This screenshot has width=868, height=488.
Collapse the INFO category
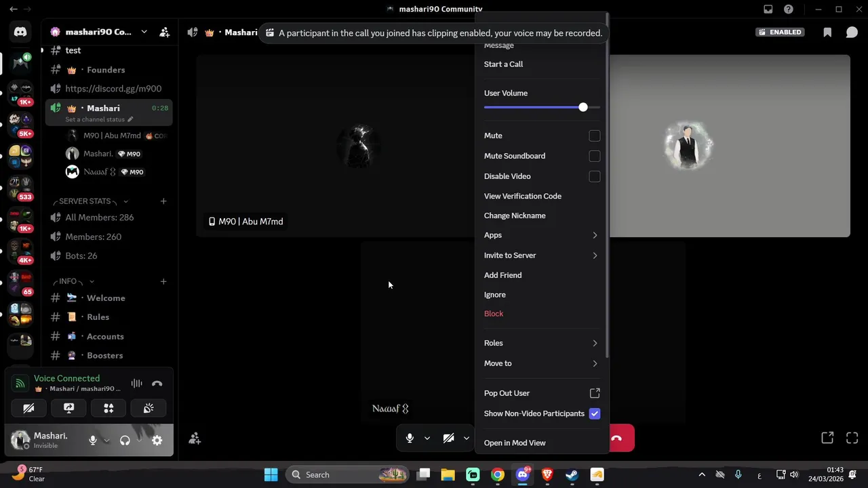[x=75, y=281]
